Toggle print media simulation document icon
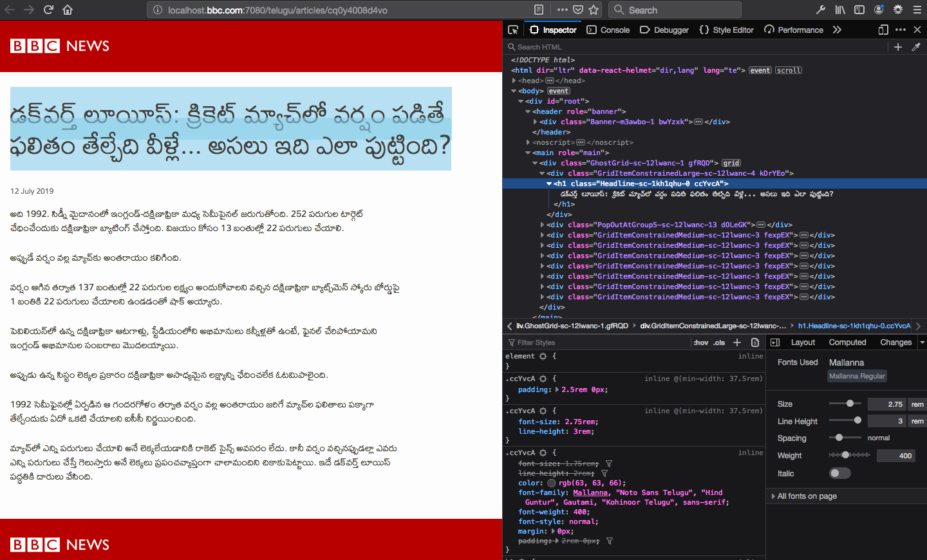This screenshot has height=560, width=927. 754,342
